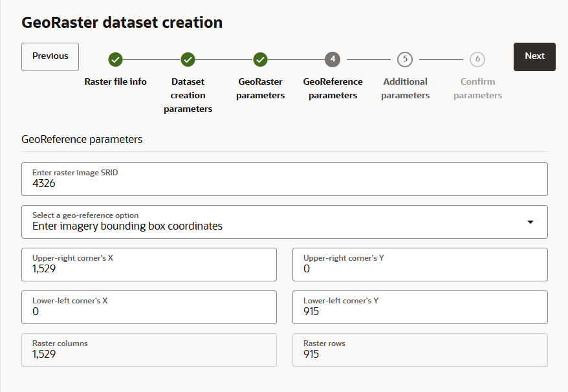Viewport: 568px width, 392px height.
Task: Expand the Select a geo-reference option list
Action: [285, 221]
